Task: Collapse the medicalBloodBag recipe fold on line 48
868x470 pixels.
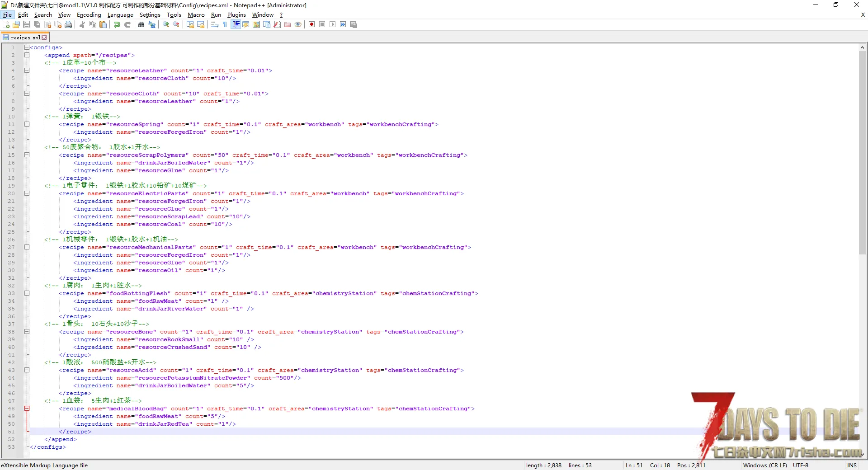Action: click(x=27, y=409)
